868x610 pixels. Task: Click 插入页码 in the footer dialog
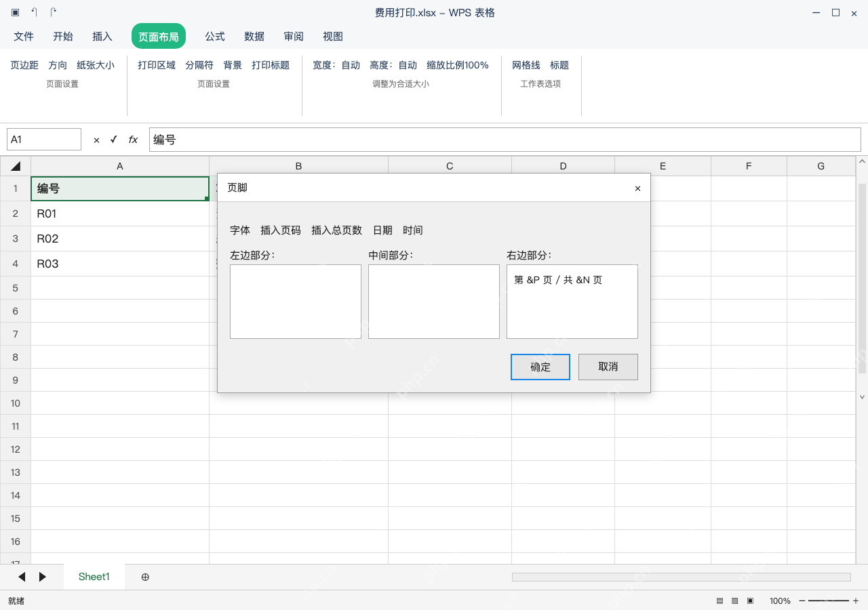[x=281, y=230]
